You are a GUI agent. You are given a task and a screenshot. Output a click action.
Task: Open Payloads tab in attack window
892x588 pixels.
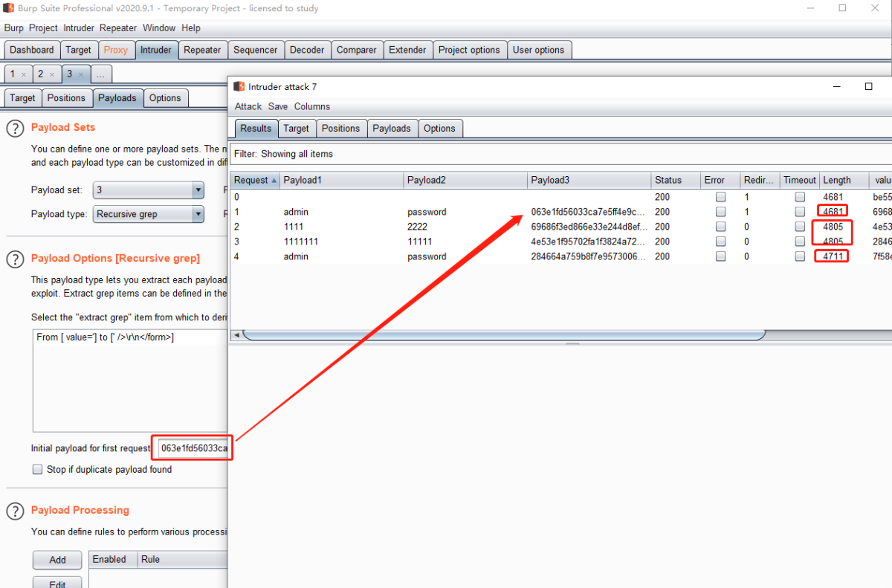(x=392, y=129)
